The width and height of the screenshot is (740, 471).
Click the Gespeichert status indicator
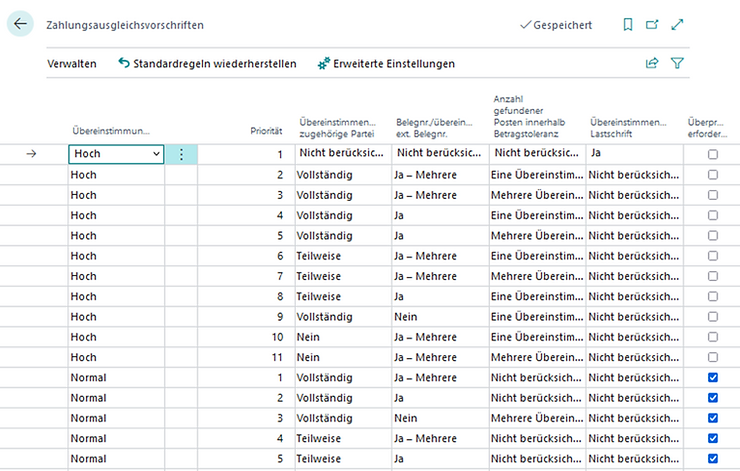556,25
